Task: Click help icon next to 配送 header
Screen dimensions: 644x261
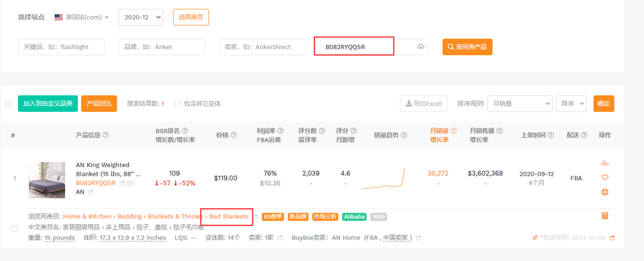Action: (x=584, y=136)
